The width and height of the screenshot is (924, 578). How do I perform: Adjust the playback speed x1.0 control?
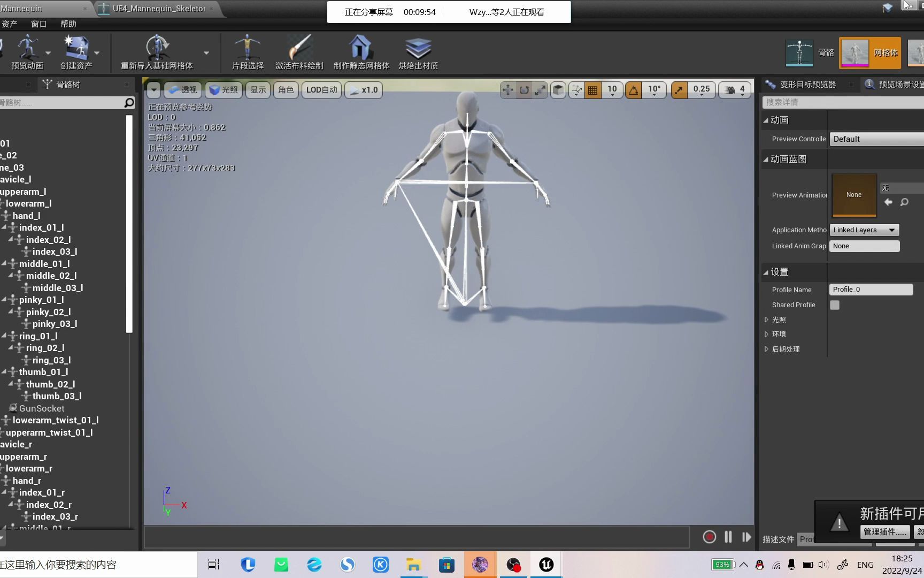click(x=364, y=90)
